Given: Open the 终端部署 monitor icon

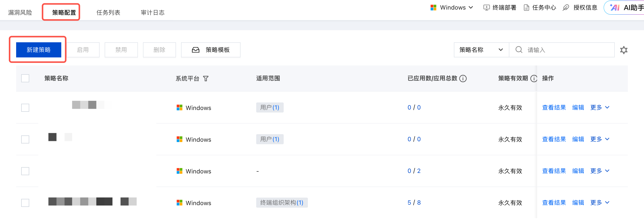Looking at the screenshot, I should tap(486, 8).
